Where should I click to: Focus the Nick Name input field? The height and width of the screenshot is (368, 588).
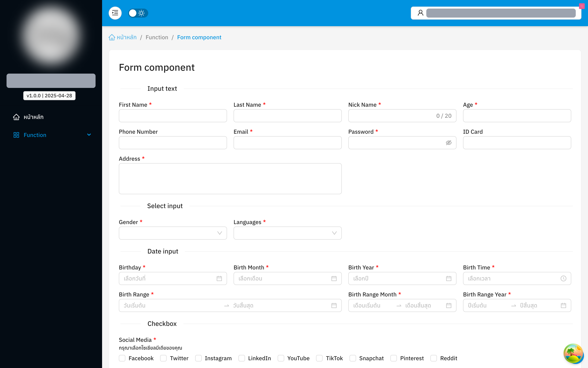pos(402,116)
